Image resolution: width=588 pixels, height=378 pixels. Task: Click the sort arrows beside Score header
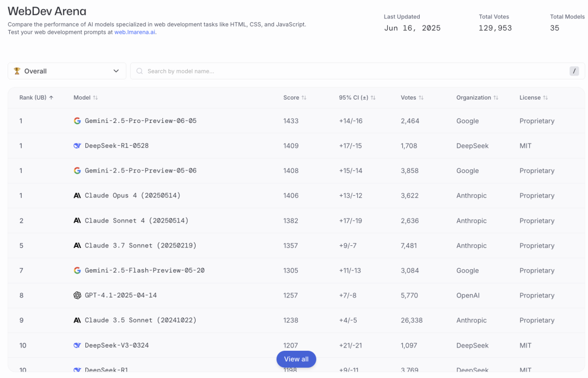[x=304, y=97]
